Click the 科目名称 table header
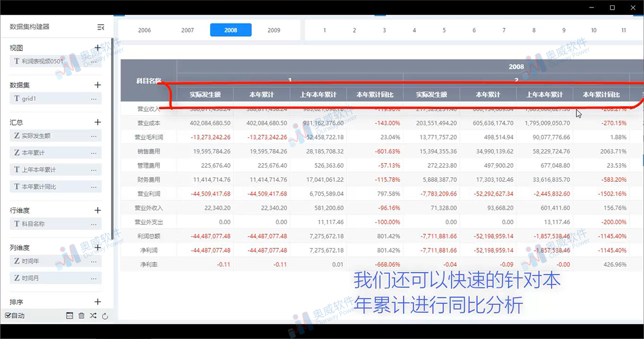644x339 pixels. (x=149, y=80)
